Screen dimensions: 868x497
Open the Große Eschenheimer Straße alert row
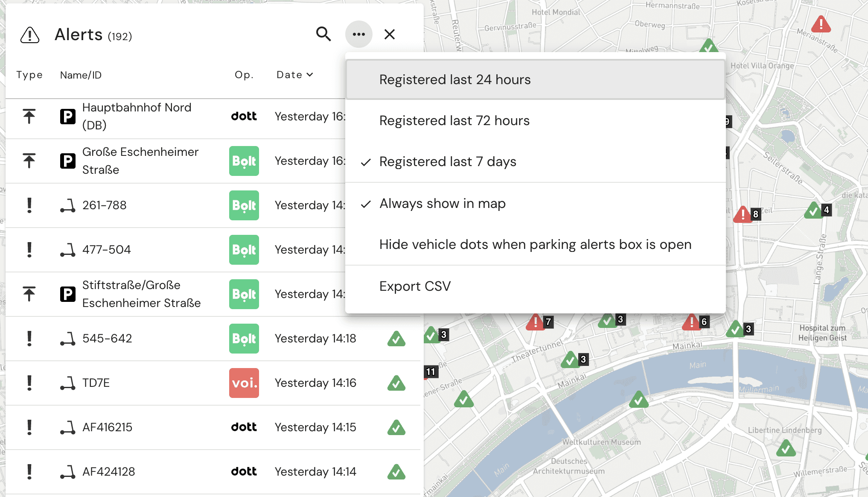pos(140,161)
